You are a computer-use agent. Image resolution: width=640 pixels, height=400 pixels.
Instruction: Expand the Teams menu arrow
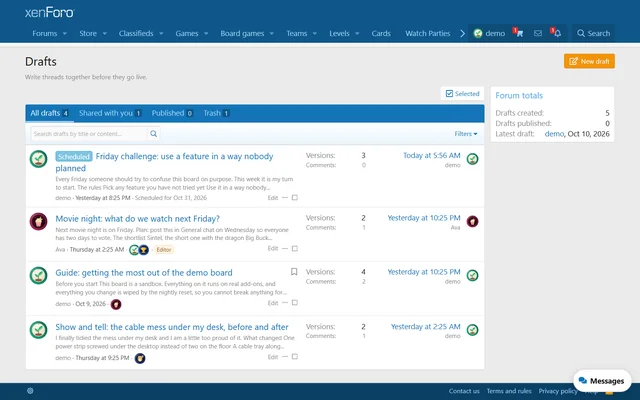pyautogui.click(x=315, y=33)
